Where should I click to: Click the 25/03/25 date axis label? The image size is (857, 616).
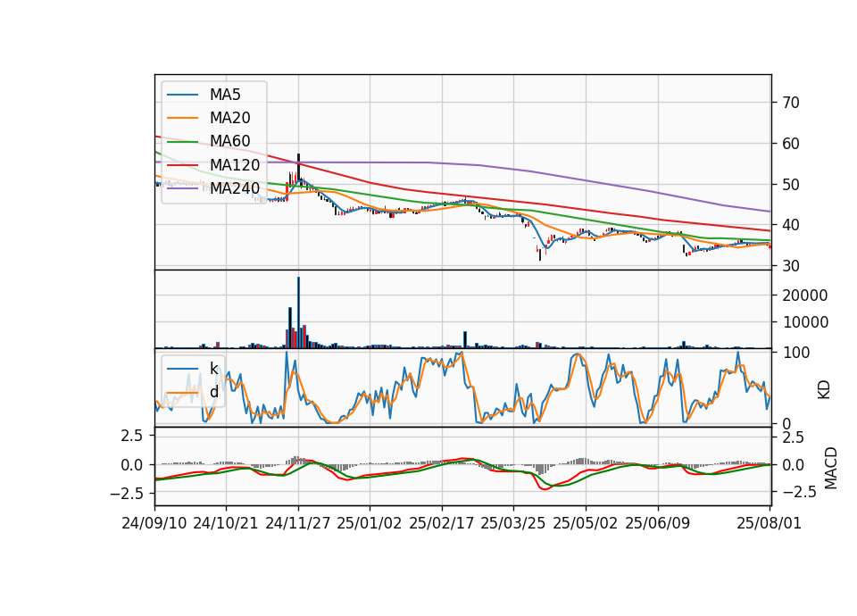point(513,523)
